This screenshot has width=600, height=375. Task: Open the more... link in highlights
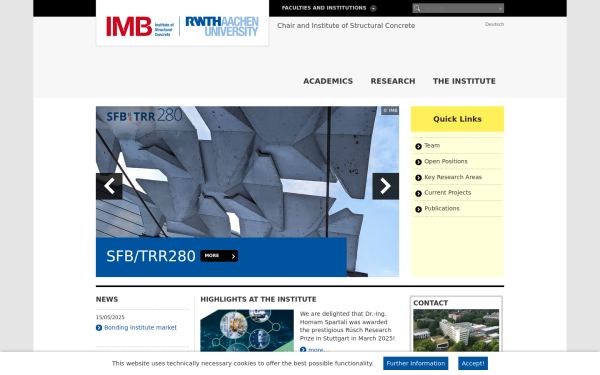[x=318, y=350]
